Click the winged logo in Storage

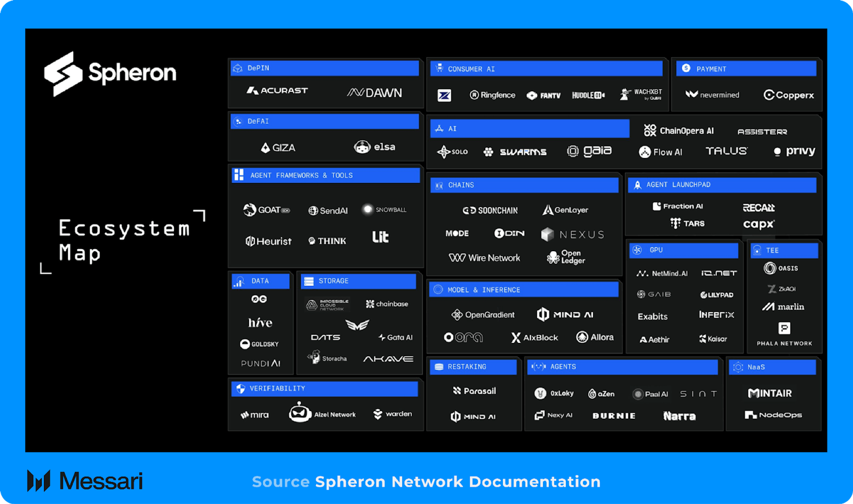[357, 325]
